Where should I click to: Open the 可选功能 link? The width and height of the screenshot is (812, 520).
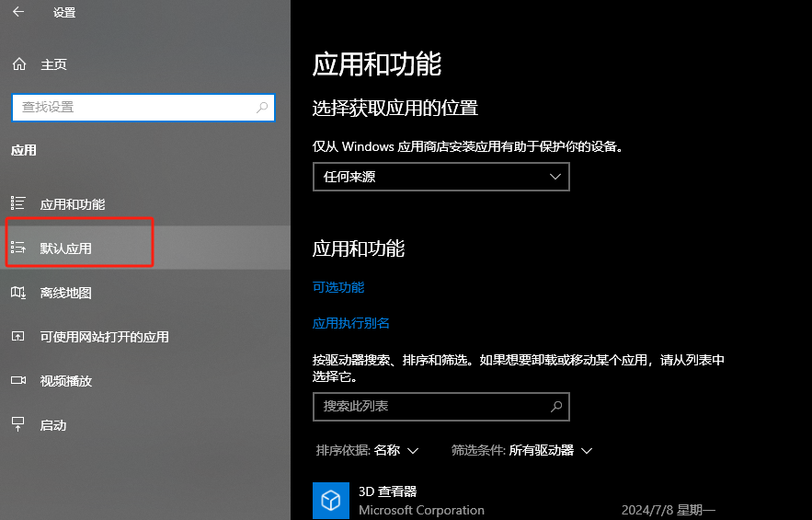click(x=338, y=287)
